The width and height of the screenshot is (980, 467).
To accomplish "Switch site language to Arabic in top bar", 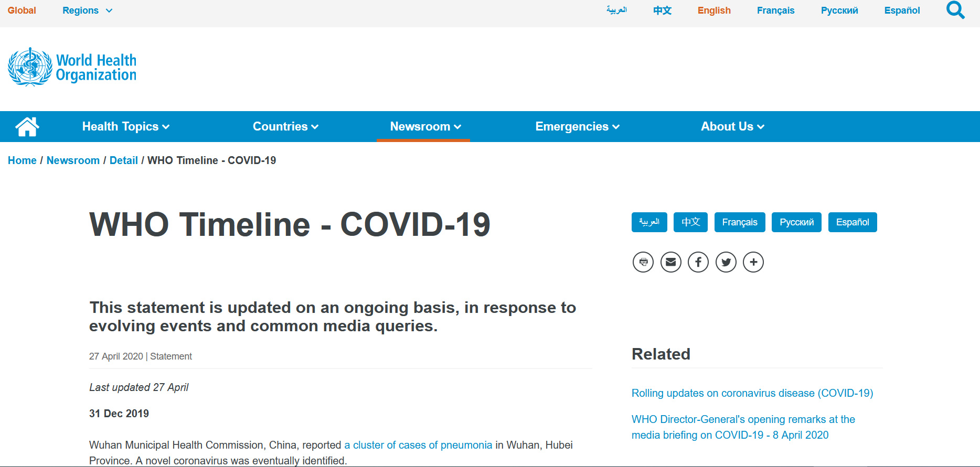I will 616,10.
